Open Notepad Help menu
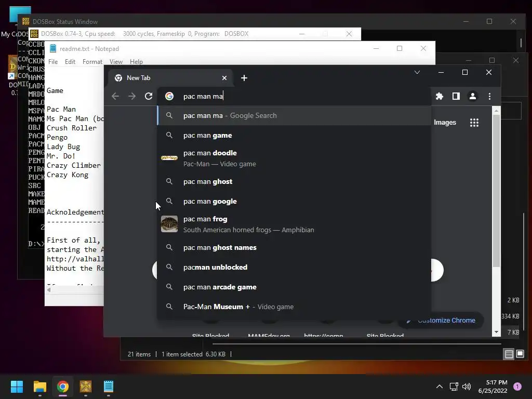 pyautogui.click(x=136, y=62)
